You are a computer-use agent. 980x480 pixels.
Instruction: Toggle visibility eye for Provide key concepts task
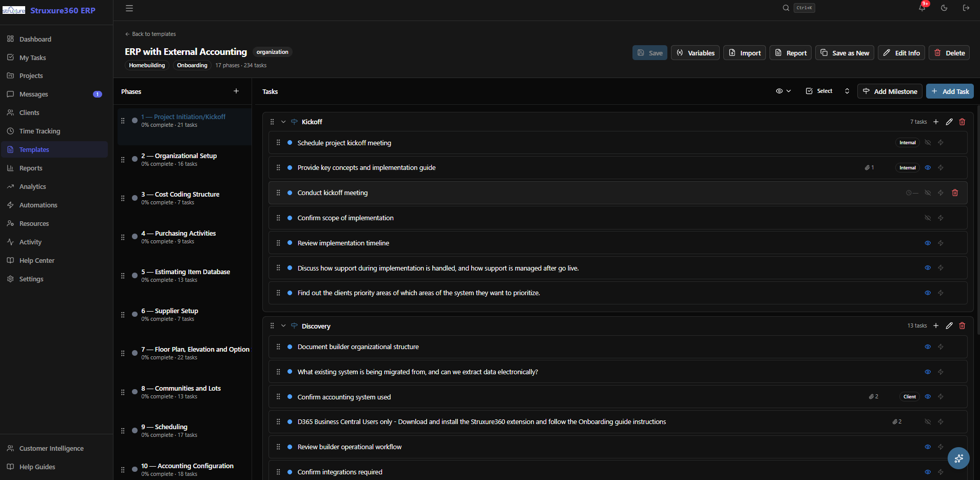(928, 168)
